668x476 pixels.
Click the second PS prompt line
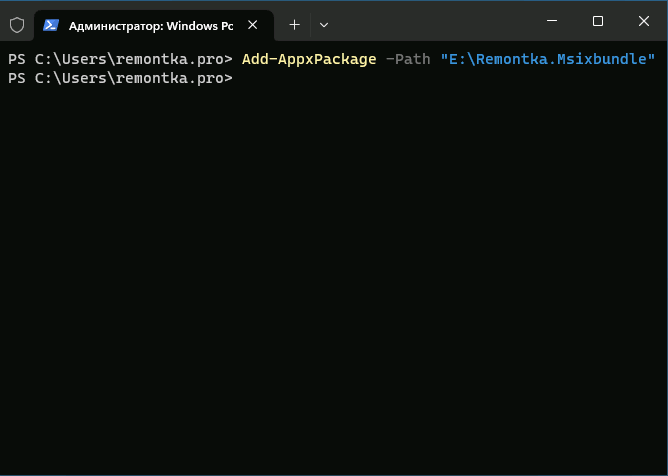click(120, 78)
